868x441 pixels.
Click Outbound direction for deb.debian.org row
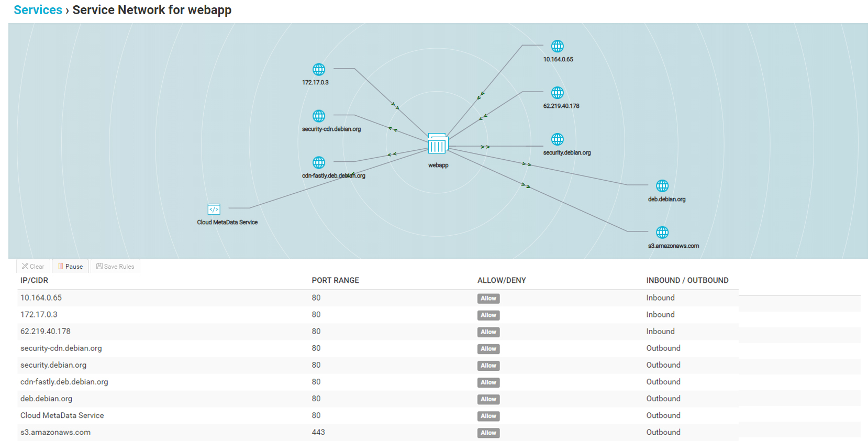[663, 399]
